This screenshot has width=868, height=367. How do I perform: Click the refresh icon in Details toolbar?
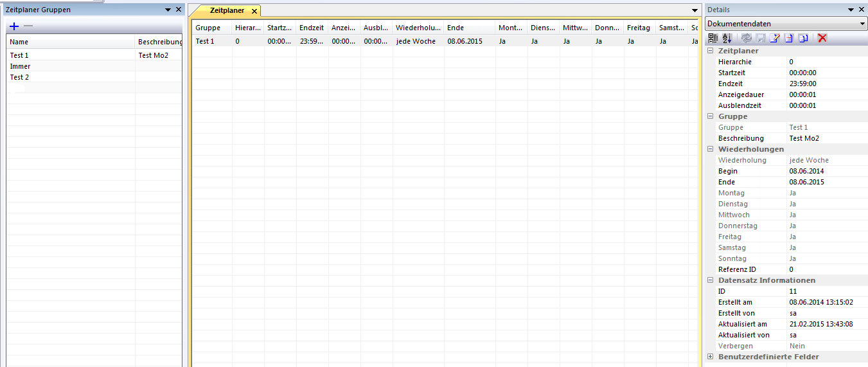pos(746,39)
